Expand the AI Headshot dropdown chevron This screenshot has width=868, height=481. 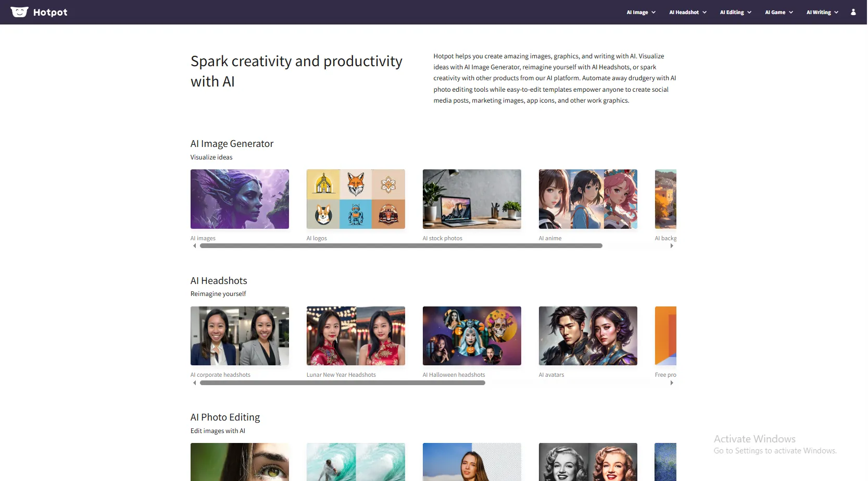705,13
